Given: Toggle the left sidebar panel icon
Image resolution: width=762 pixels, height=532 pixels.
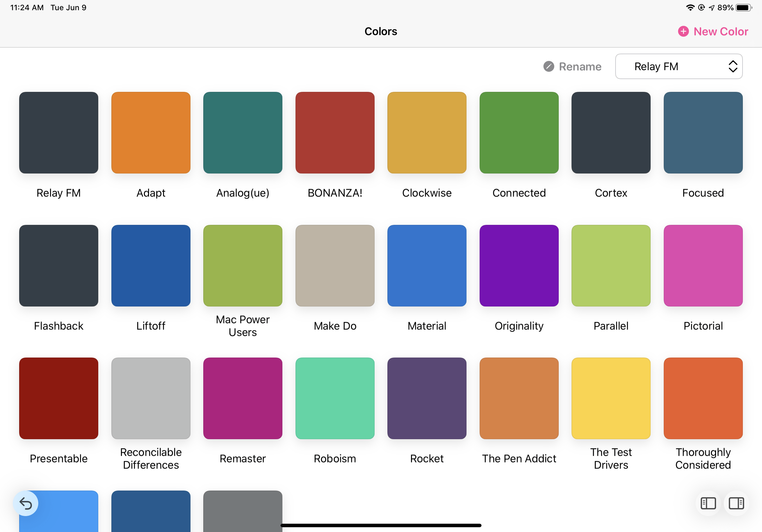Looking at the screenshot, I should [708, 503].
